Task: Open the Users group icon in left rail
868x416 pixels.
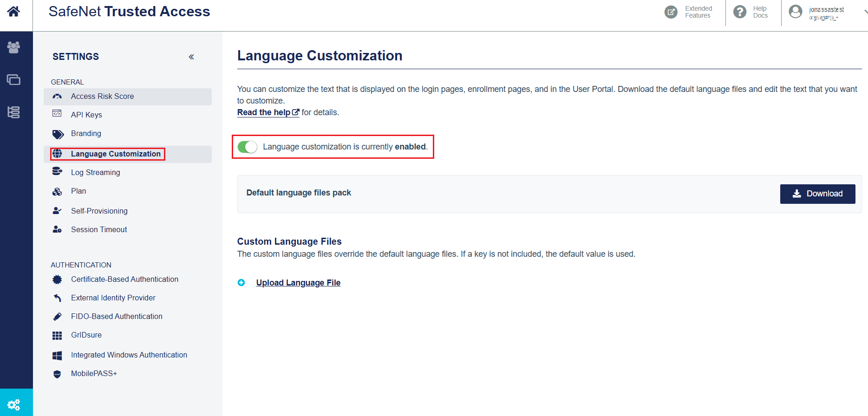Action: coord(13,47)
